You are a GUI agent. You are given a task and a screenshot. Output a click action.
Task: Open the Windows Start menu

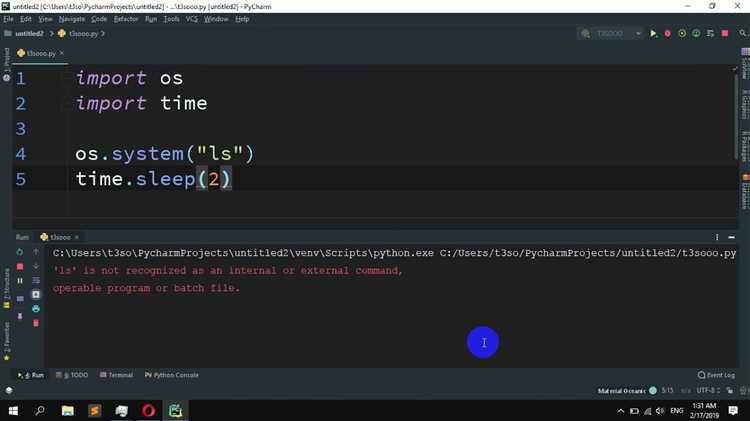click(x=13, y=410)
